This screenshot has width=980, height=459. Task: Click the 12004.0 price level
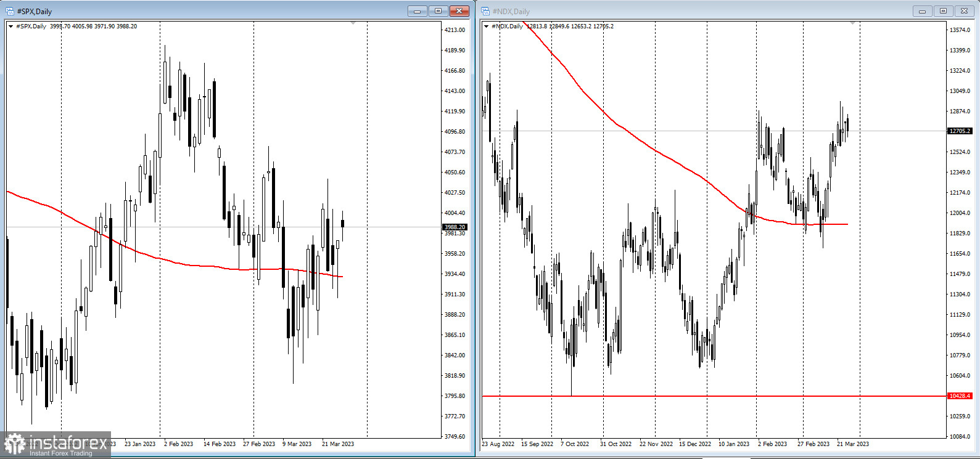[960, 213]
